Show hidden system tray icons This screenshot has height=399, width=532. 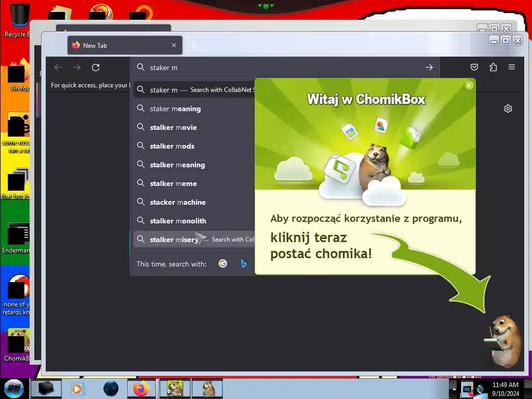click(x=454, y=389)
